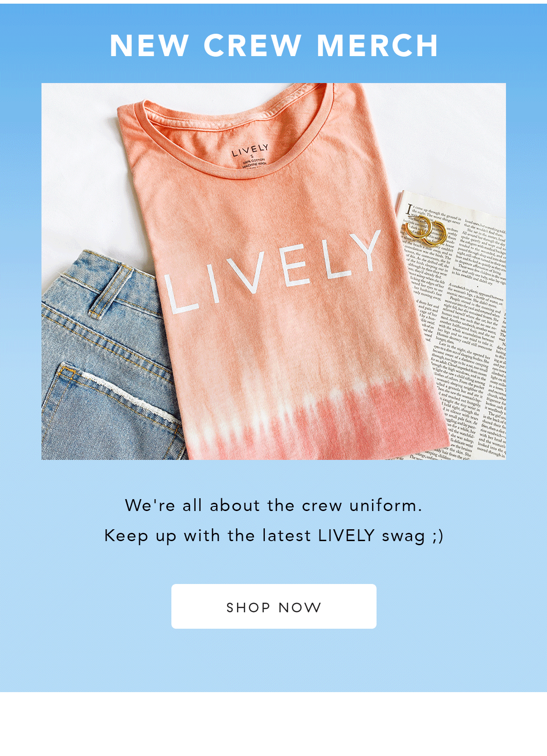Click "We're all about the crew uniform." text
Viewport: 547px width, 756px height.
point(273,506)
